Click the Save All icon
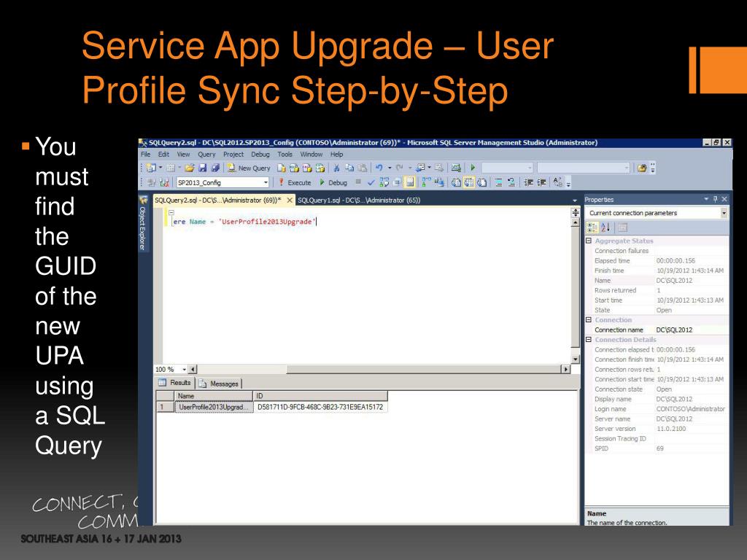Viewport: 747px width, 560px height. [x=215, y=168]
